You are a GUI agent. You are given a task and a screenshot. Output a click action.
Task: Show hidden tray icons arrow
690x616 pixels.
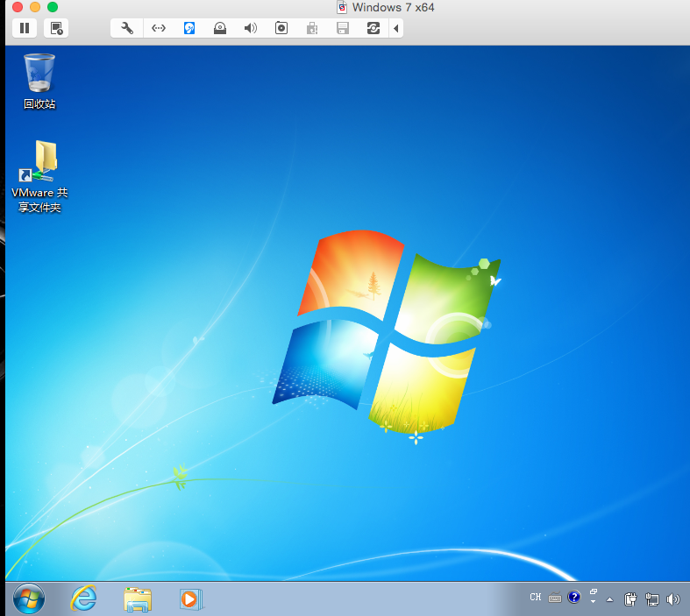pos(610,599)
